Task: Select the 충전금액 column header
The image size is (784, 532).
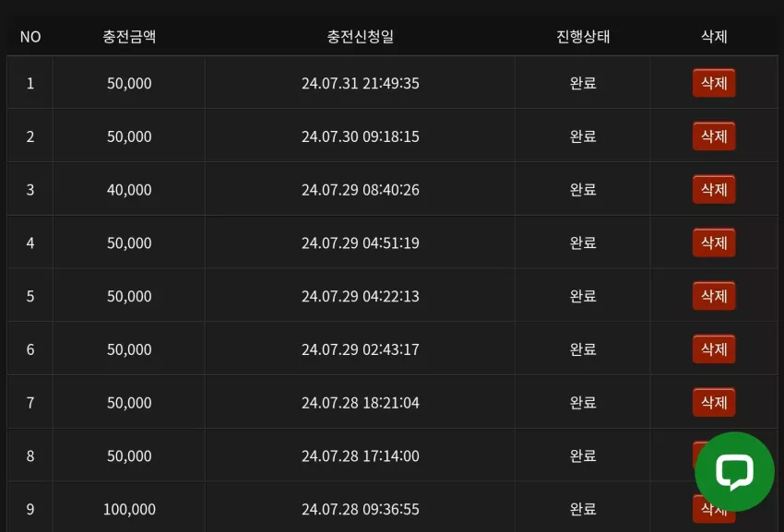Action: [x=129, y=37]
